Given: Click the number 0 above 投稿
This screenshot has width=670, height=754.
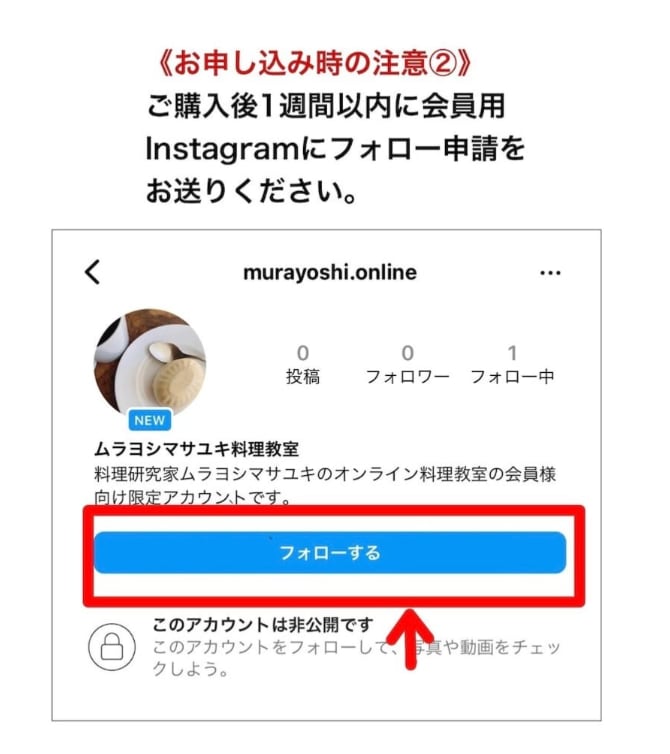Looking at the screenshot, I should [x=303, y=353].
